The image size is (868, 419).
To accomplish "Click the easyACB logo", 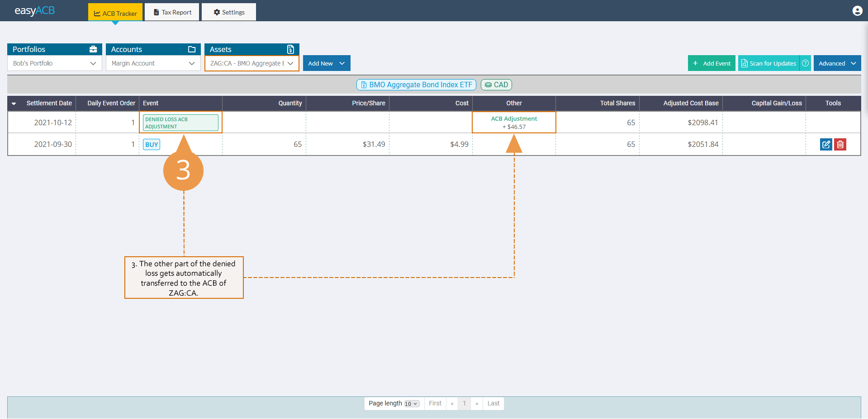I will 34,11.
